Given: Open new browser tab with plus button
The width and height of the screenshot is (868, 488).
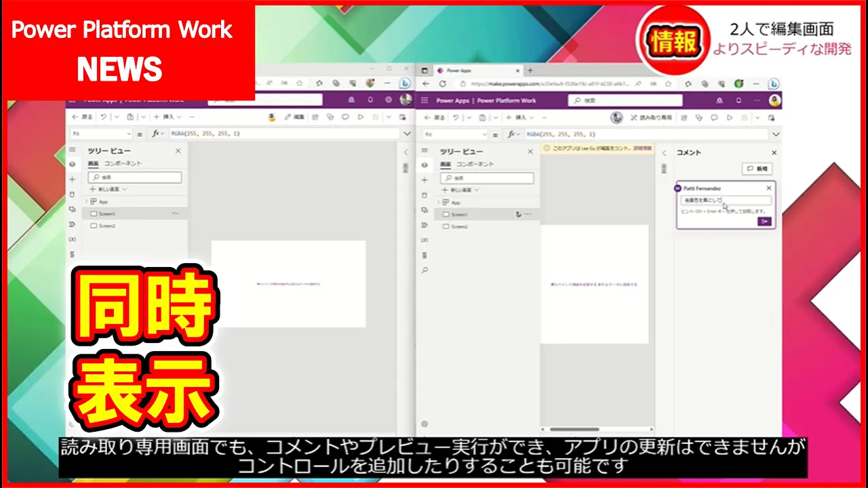Looking at the screenshot, I should pos(530,70).
